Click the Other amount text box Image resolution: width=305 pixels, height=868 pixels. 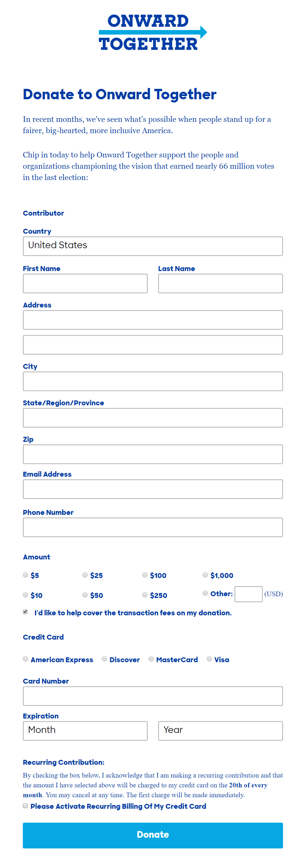tap(248, 594)
